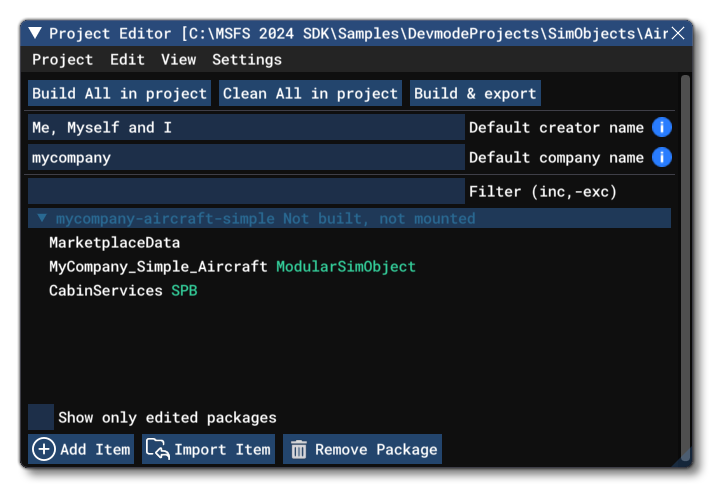Viewport: 713px width, 488px height.
Task: Open the View menu
Action: (x=178, y=60)
